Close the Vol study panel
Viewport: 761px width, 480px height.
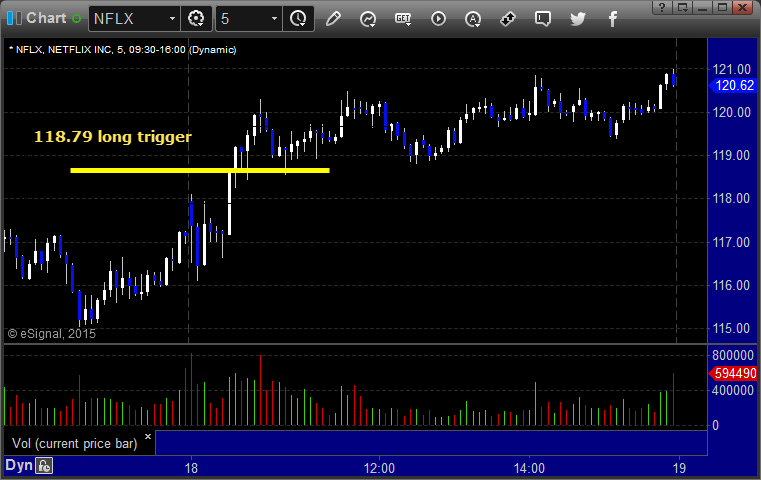click(148, 436)
